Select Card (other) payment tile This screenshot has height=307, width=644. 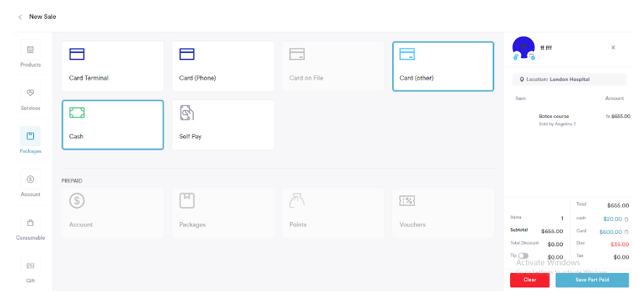click(443, 66)
